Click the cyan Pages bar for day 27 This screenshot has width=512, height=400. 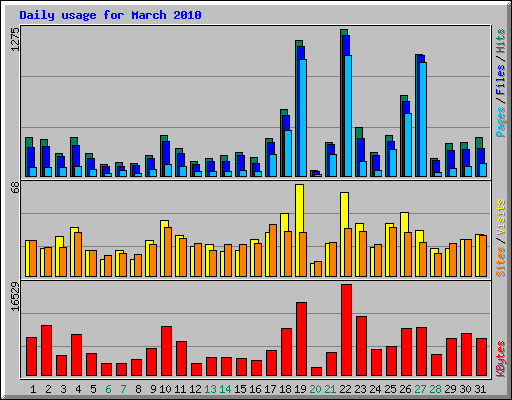pos(423,119)
